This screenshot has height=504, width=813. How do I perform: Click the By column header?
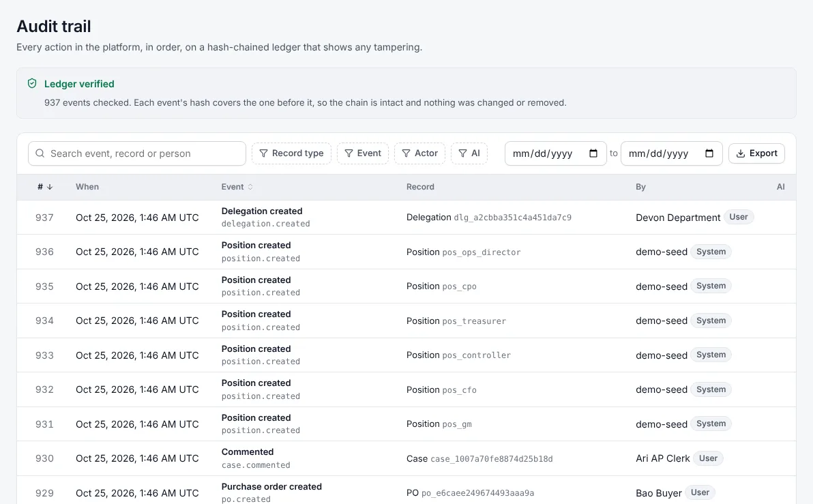point(641,187)
